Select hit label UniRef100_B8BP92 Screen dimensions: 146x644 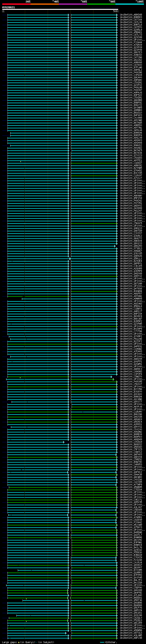tap(131, 103)
